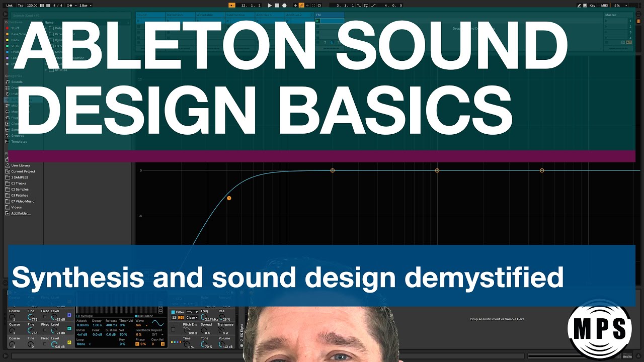The image size is (644, 362).
Task: Toggle the Osc<Vel Q button
Action: click(163, 344)
